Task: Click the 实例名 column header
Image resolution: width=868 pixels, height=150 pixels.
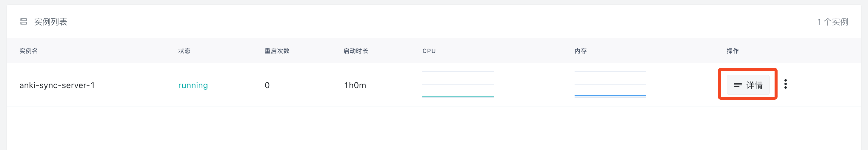Action: [x=29, y=51]
